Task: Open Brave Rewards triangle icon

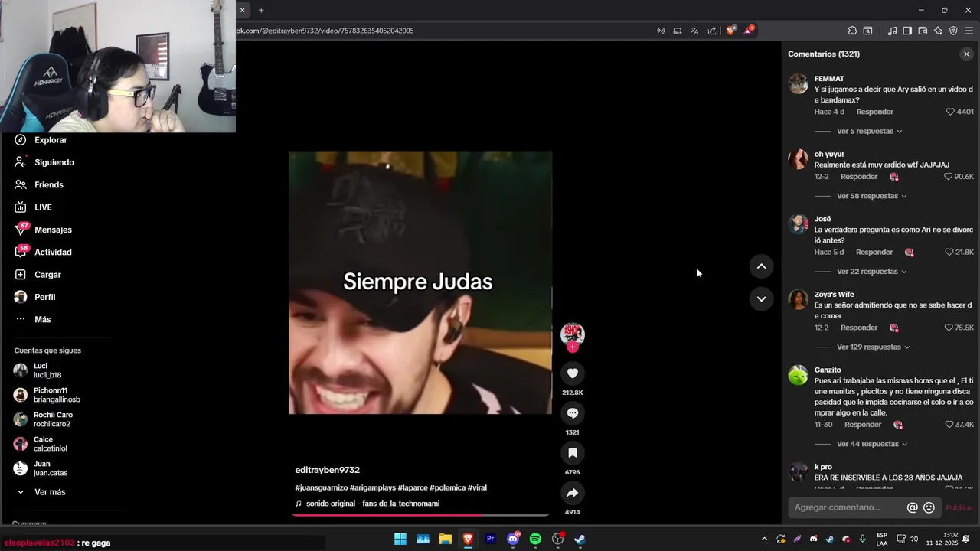Action: (749, 31)
